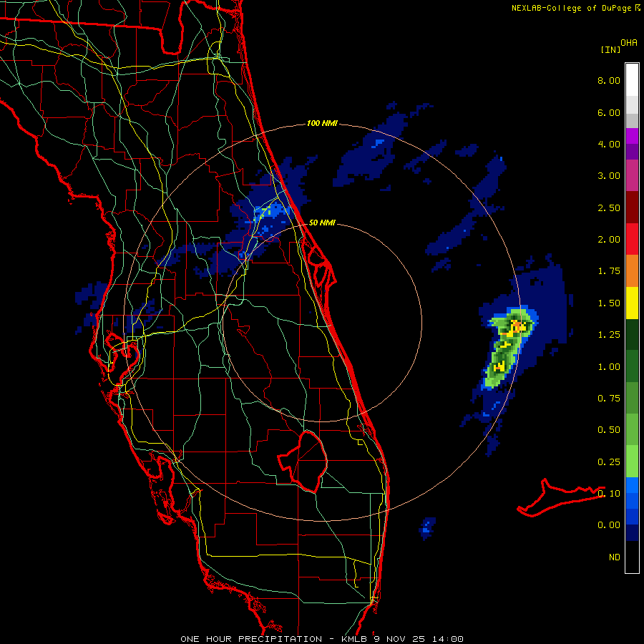Select the 6.00 legend value

609,112
